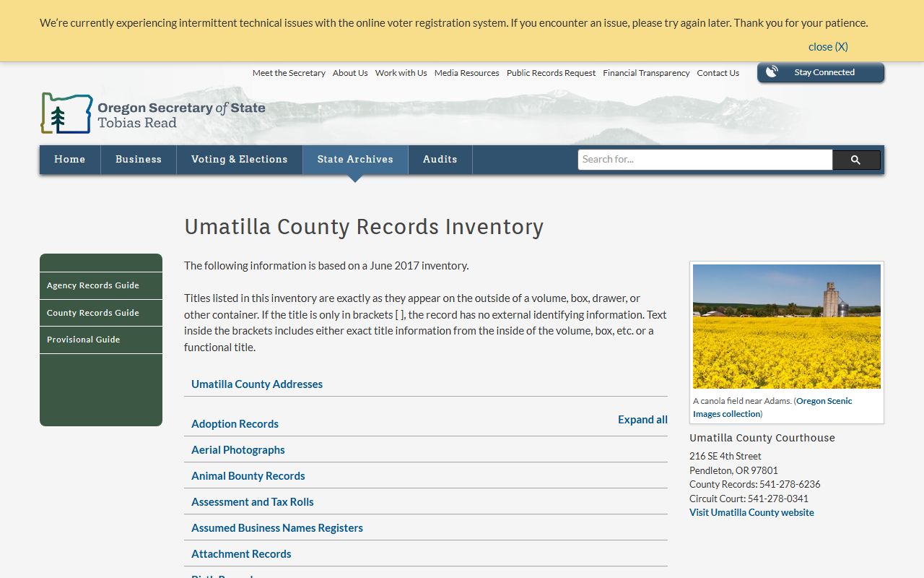This screenshot has height=578, width=924.
Task: Click the Stay Connected satellite icon
Action: coord(772,72)
